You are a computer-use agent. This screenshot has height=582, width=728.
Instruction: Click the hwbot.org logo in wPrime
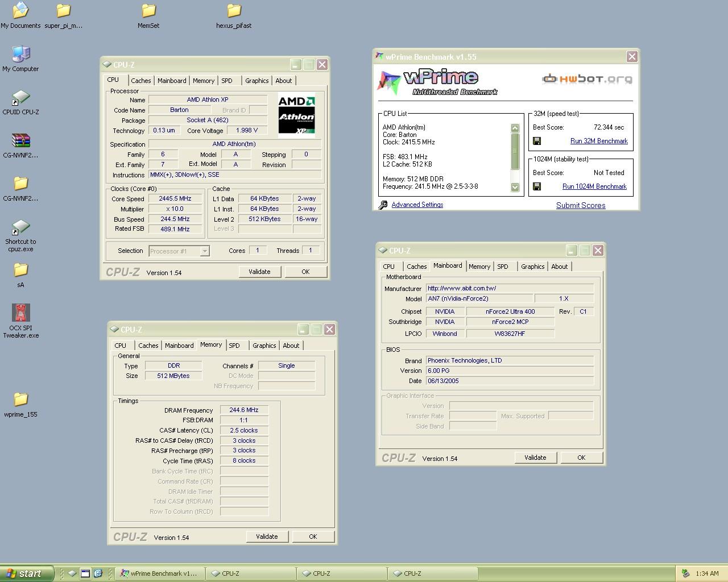[588, 79]
